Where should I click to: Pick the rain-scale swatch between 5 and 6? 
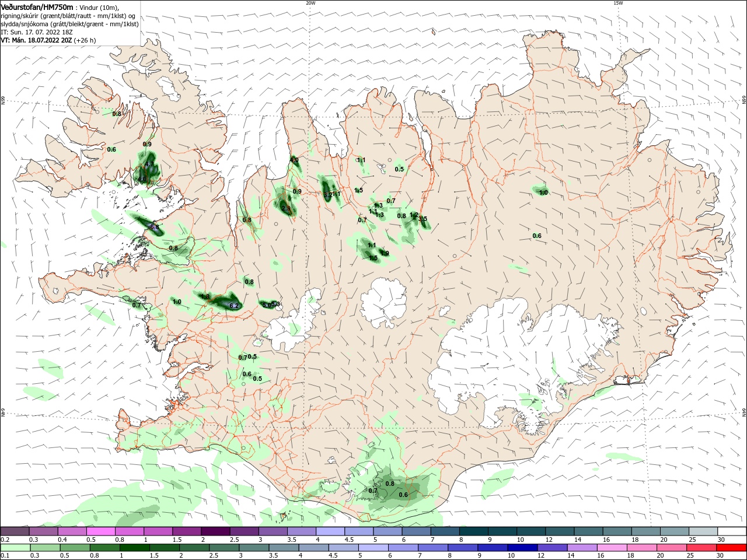373,548
